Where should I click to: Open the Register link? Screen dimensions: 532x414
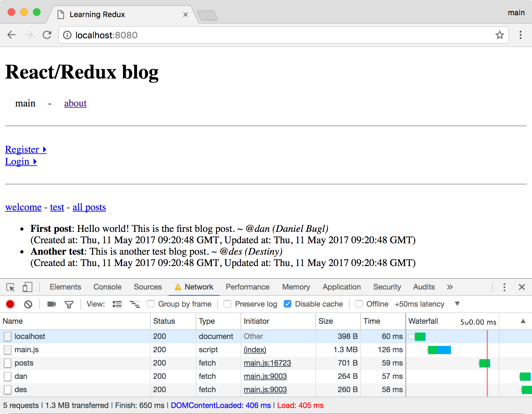(x=26, y=150)
